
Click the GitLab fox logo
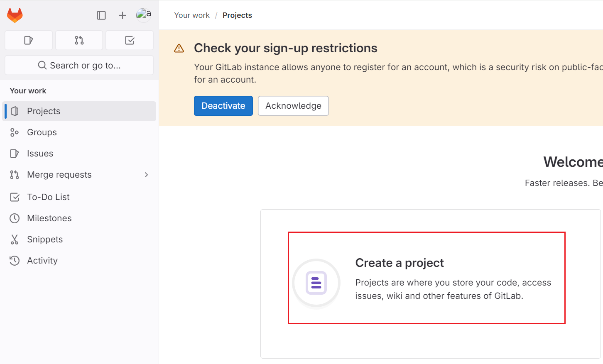point(15,15)
